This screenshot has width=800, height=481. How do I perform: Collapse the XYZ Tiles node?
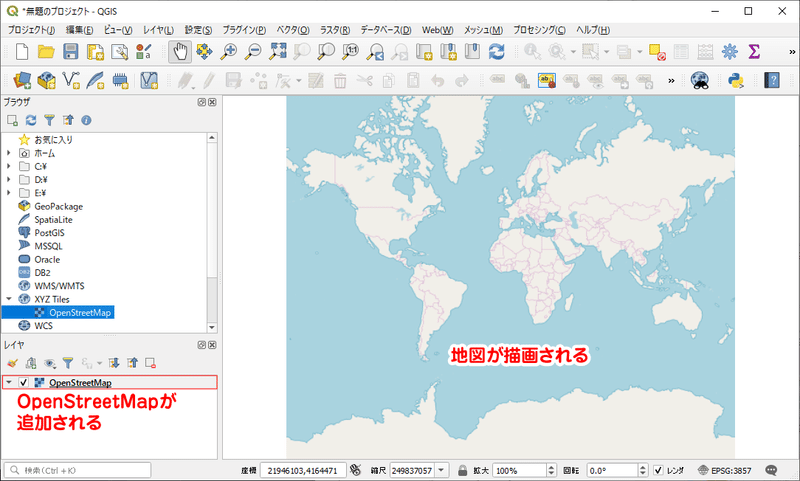coord(9,299)
